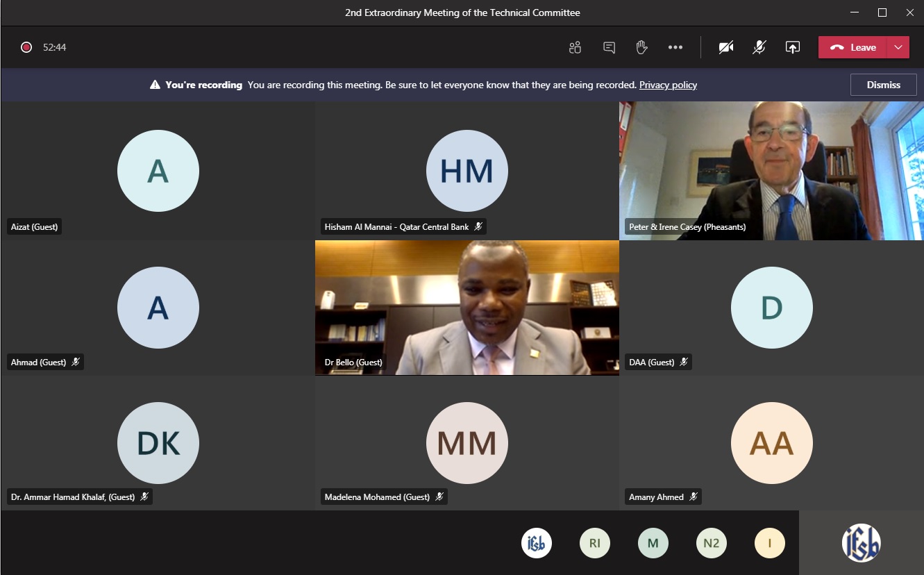Click the warning icon in recording banner

coord(156,85)
